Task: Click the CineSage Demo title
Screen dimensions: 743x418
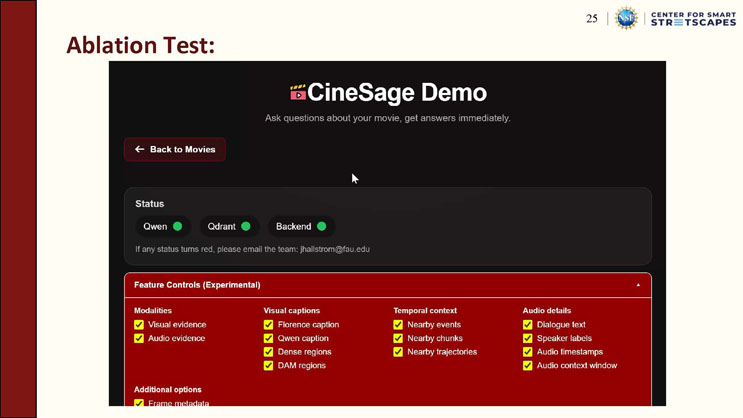Action: 397,92
